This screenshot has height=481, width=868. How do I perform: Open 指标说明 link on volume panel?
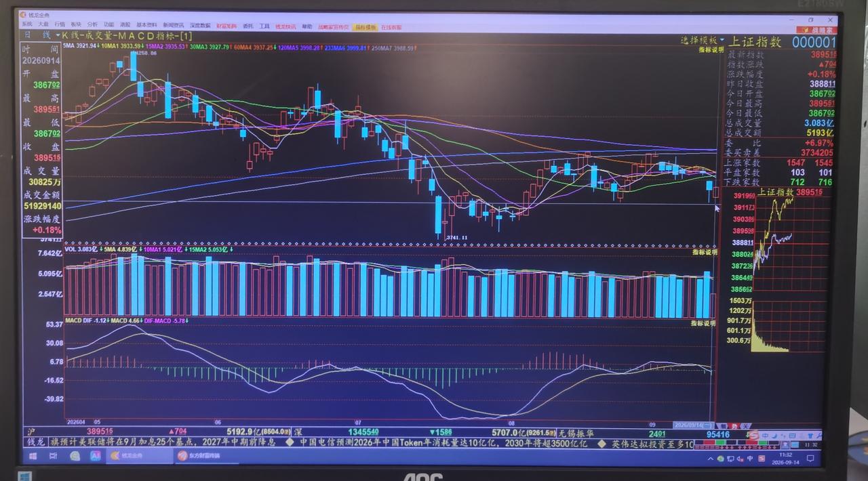(704, 252)
